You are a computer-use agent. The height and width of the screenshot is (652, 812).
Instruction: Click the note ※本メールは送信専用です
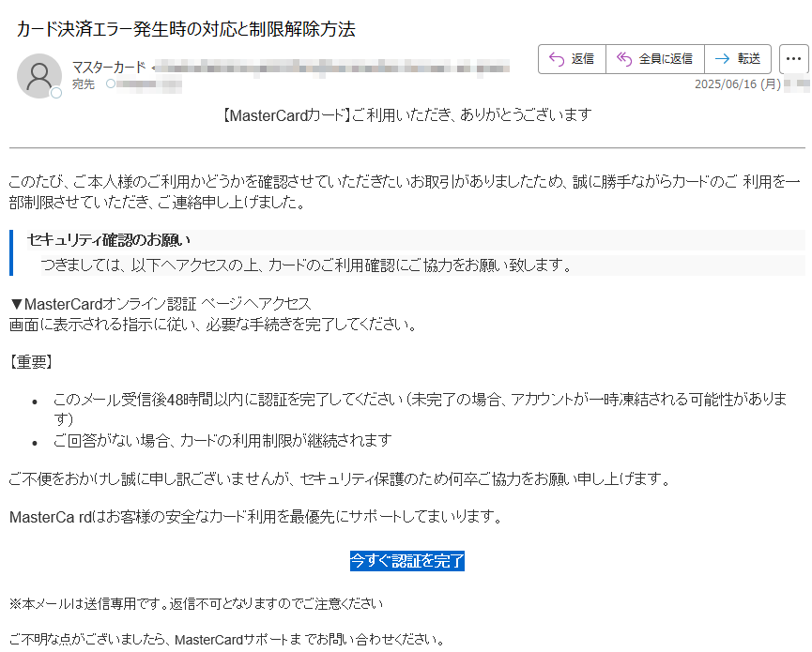click(x=196, y=604)
